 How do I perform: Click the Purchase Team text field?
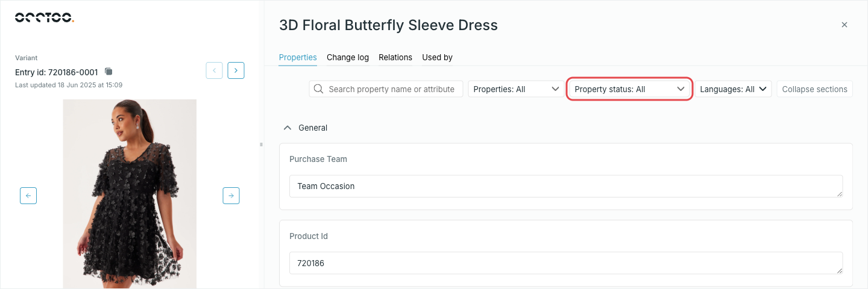click(566, 186)
